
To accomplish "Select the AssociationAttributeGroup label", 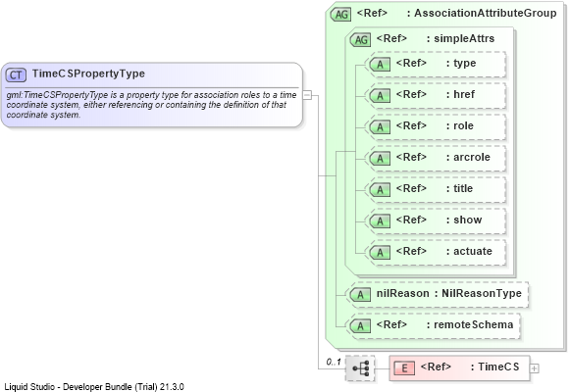I will 486,13.
